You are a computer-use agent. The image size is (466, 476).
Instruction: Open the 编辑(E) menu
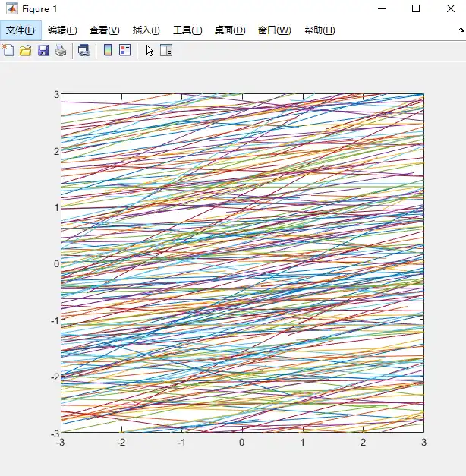click(x=62, y=30)
